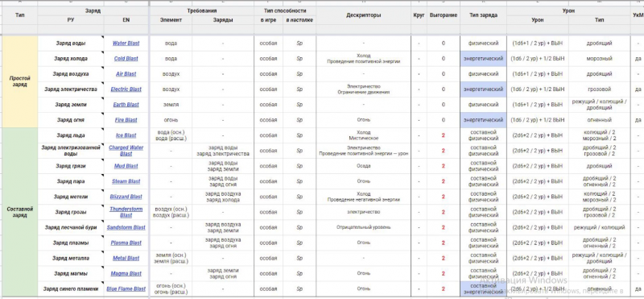The image size is (644, 299).
Task: Select the 'Отрицательный уровень' descriptor cell
Action: pyautogui.click(x=364, y=227)
